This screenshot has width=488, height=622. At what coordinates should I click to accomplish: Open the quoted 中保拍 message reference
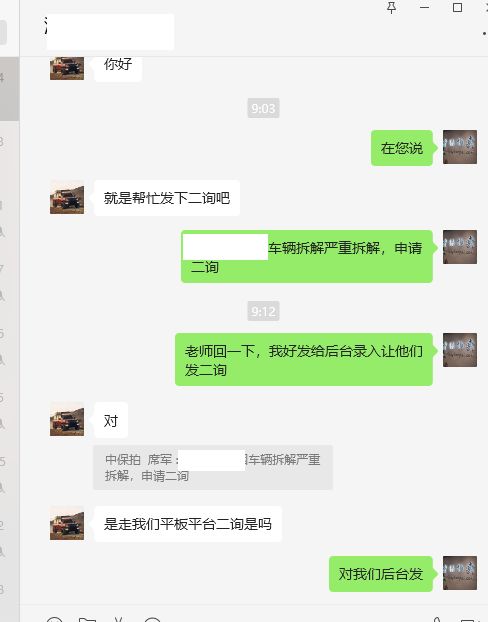point(213,467)
